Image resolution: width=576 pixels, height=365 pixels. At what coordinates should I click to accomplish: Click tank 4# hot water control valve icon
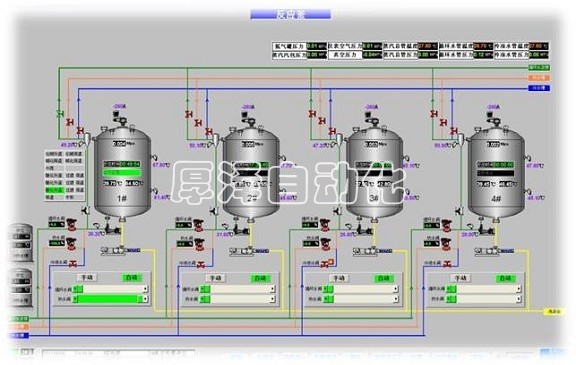[447, 244]
